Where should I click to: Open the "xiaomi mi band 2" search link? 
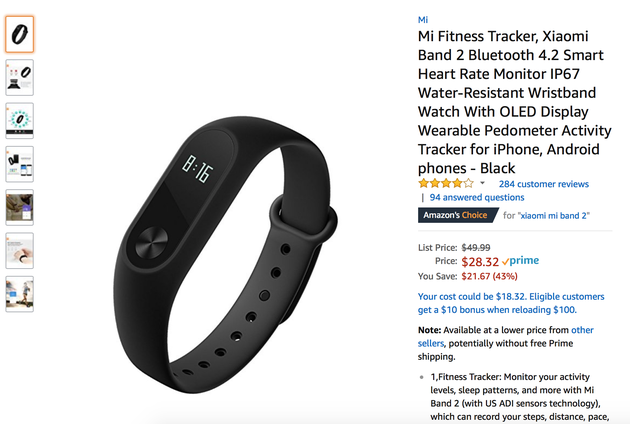pos(554,216)
